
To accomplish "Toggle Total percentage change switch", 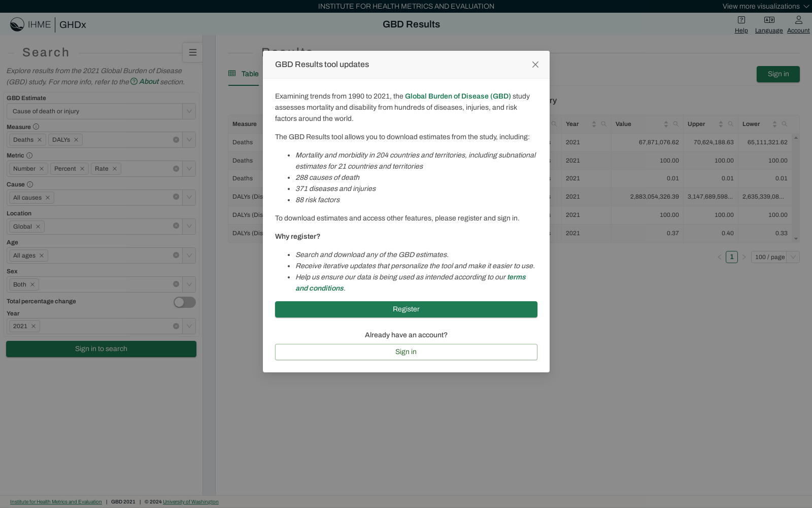I will point(185,302).
